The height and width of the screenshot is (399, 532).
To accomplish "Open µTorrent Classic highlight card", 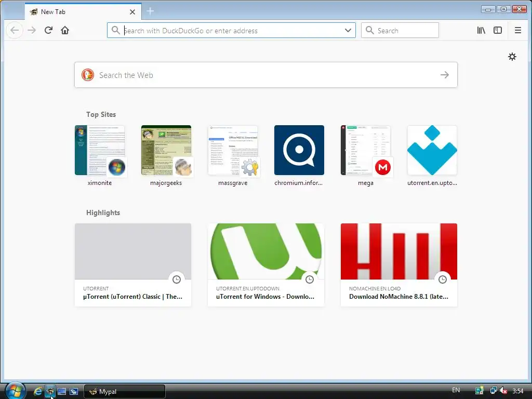I will 133,264.
